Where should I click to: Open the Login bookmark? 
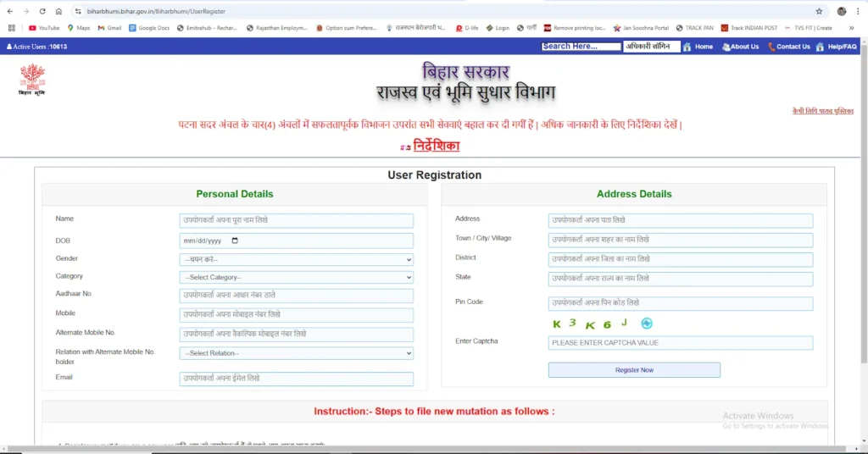(498, 28)
